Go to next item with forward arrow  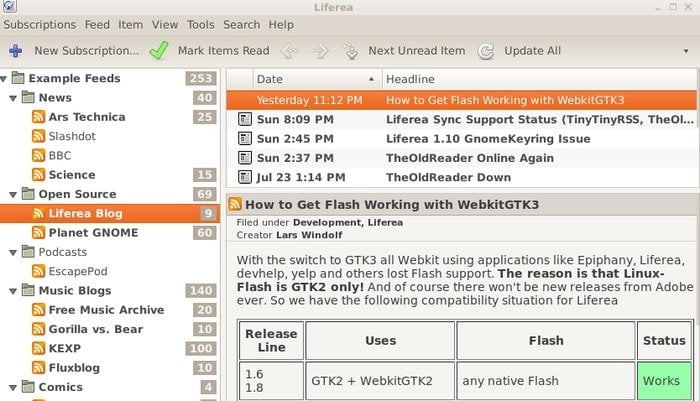coord(320,51)
